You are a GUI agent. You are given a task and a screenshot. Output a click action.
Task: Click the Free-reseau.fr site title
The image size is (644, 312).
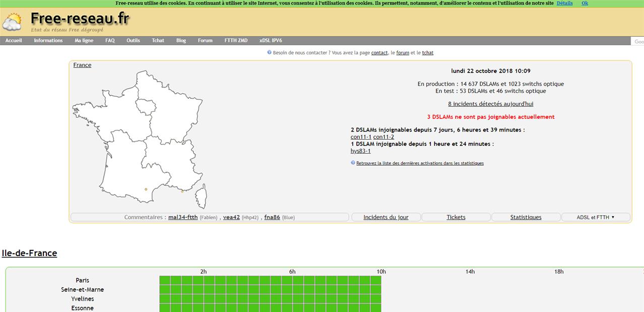[x=80, y=19]
